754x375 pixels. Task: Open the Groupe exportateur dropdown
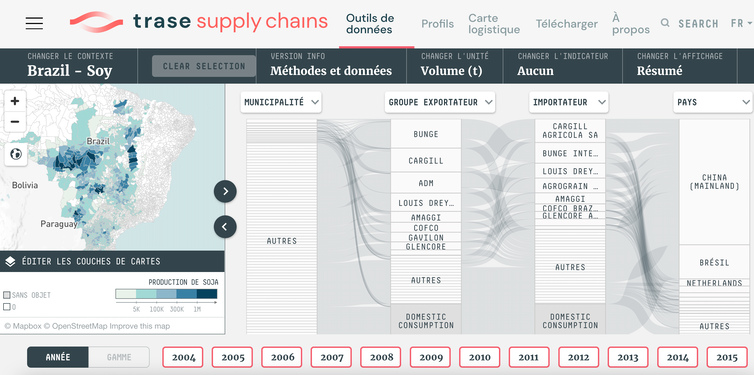coord(440,102)
